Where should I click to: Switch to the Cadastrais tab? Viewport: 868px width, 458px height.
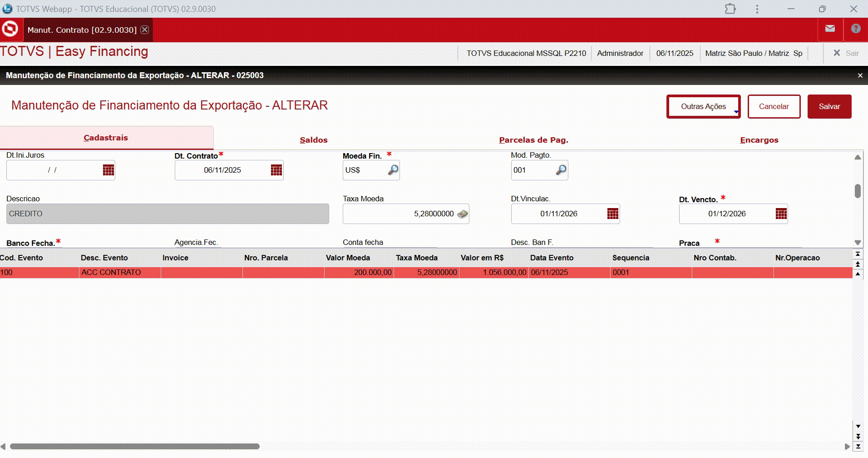pos(106,138)
